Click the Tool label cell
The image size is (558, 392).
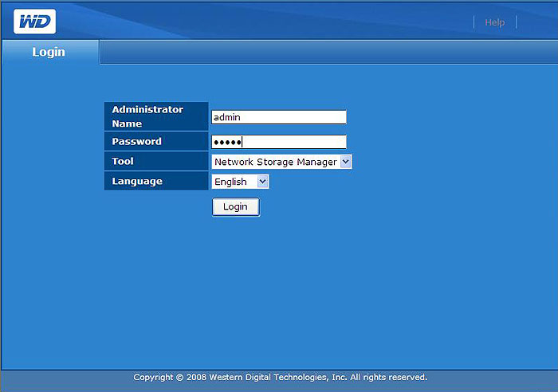[156, 161]
